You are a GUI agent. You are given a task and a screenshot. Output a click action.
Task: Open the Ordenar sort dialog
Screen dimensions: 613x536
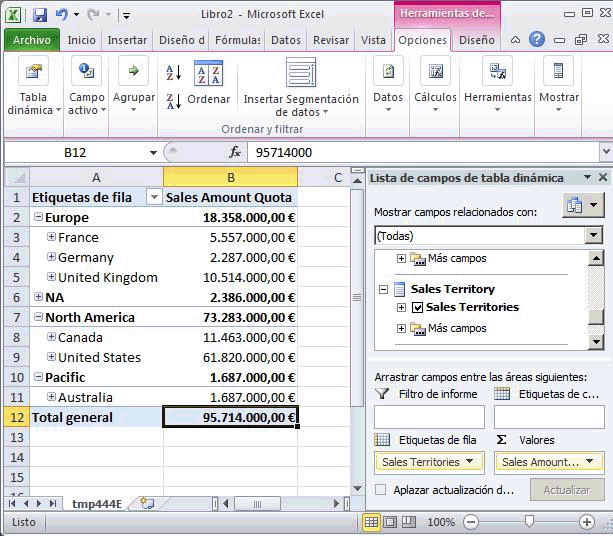tap(208, 83)
